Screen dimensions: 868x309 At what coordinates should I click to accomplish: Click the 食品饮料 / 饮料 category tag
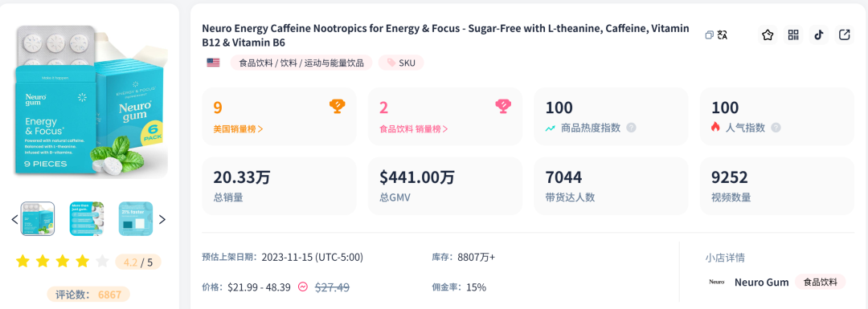click(301, 63)
